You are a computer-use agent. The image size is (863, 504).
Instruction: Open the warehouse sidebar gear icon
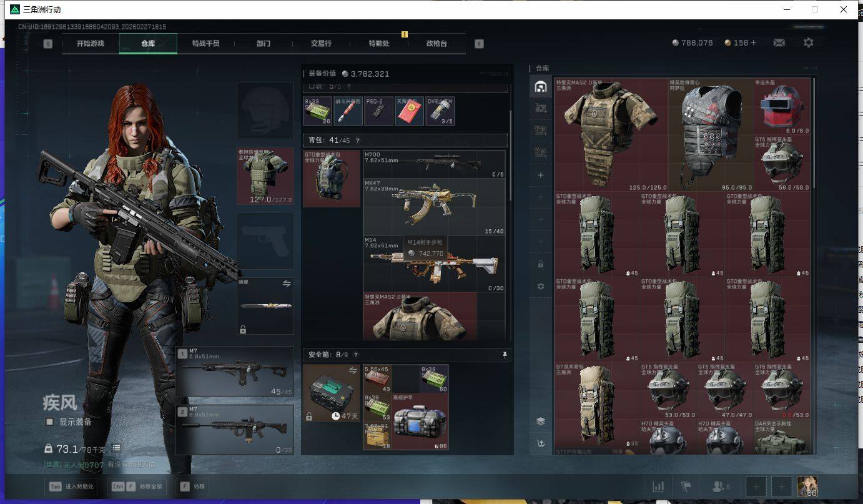[541, 286]
